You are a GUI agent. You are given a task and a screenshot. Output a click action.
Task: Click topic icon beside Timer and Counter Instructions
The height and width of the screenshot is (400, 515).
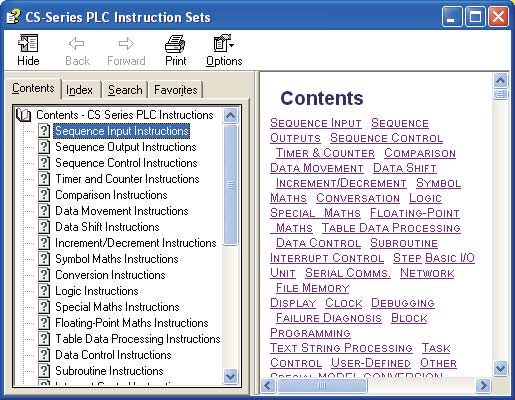[x=44, y=179]
